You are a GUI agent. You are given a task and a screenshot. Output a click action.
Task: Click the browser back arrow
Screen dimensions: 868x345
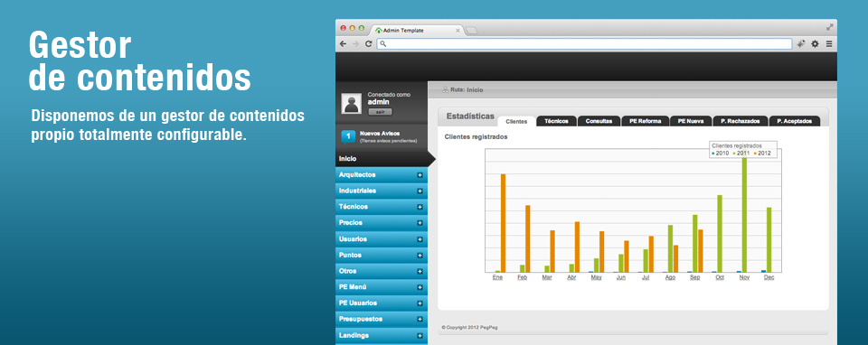click(x=344, y=43)
